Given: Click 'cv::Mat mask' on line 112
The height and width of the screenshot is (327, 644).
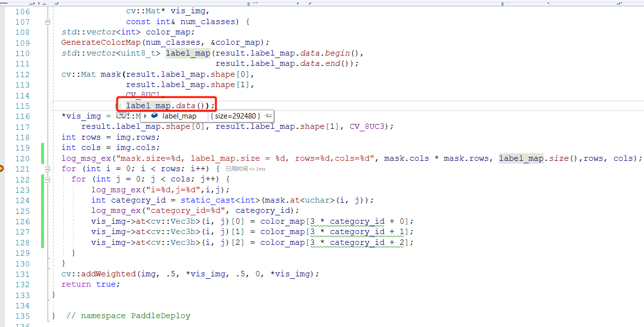Looking at the screenshot, I should [x=91, y=74].
